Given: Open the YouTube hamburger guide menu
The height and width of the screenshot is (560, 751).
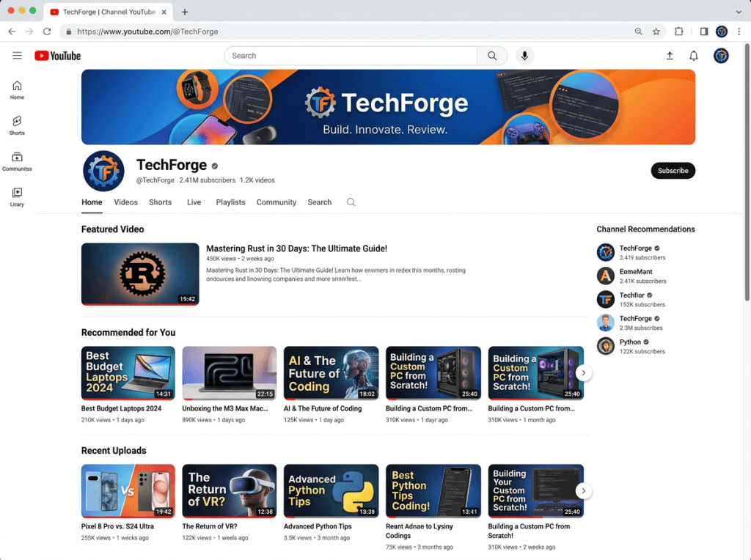Looking at the screenshot, I should click(18, 56).
